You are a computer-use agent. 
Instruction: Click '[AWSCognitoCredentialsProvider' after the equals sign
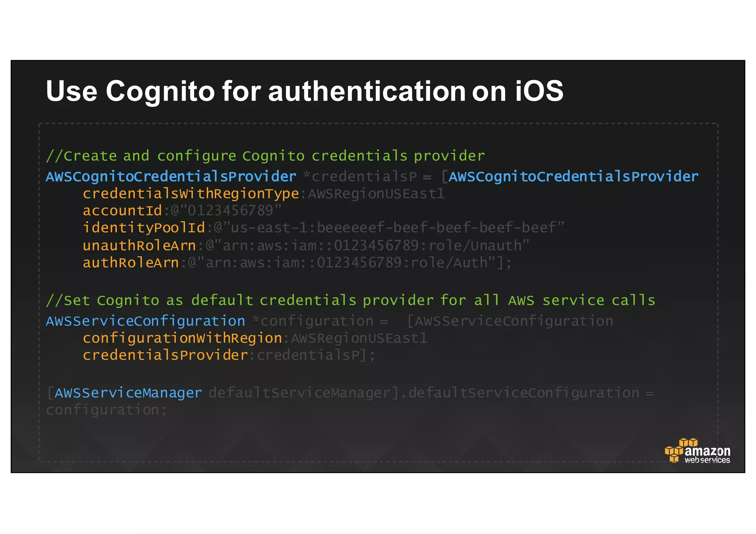click(x=570, y=177)
